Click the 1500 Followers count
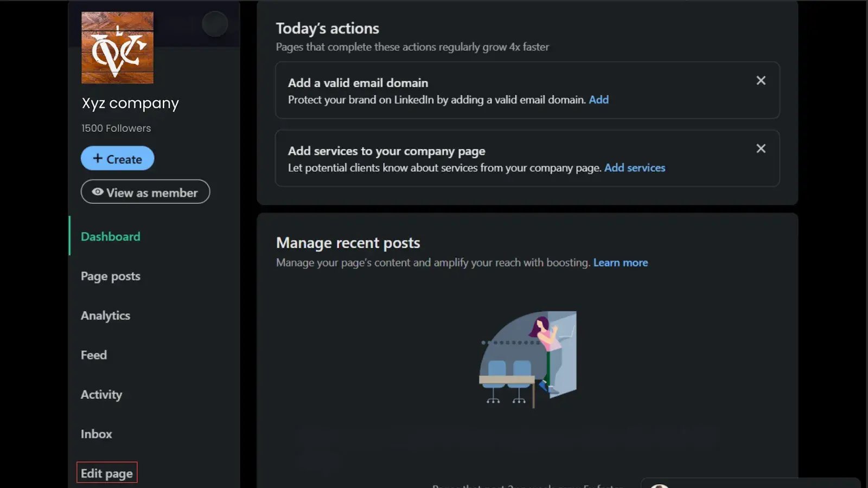The image size is (868, 488). click(116, 129)
